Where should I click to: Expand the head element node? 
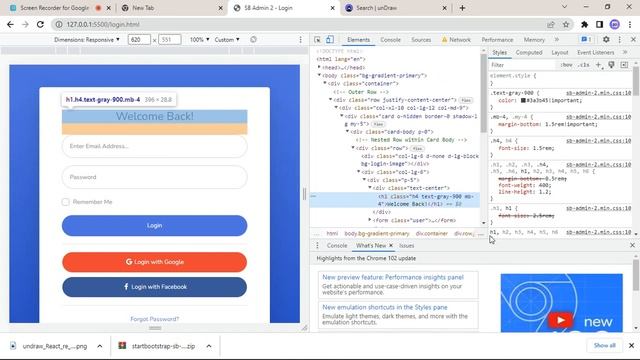[319, 67]
